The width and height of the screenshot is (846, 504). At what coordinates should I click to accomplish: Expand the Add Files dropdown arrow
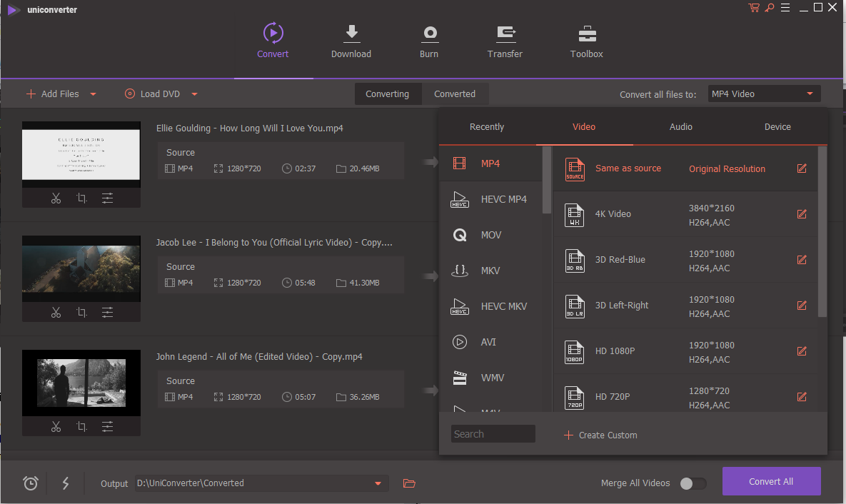click(93, 94)
